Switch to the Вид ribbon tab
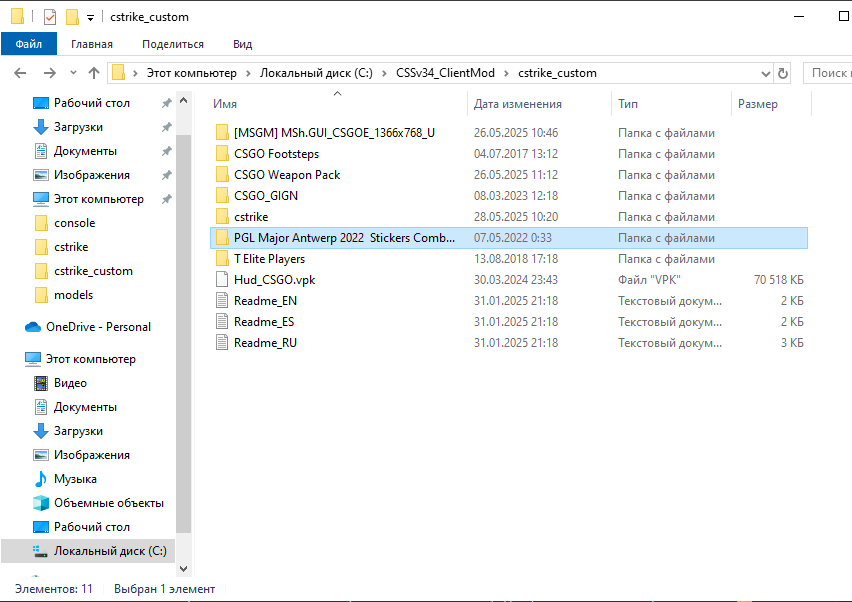Viewport: 852px width, 602px height. (242, 44)
